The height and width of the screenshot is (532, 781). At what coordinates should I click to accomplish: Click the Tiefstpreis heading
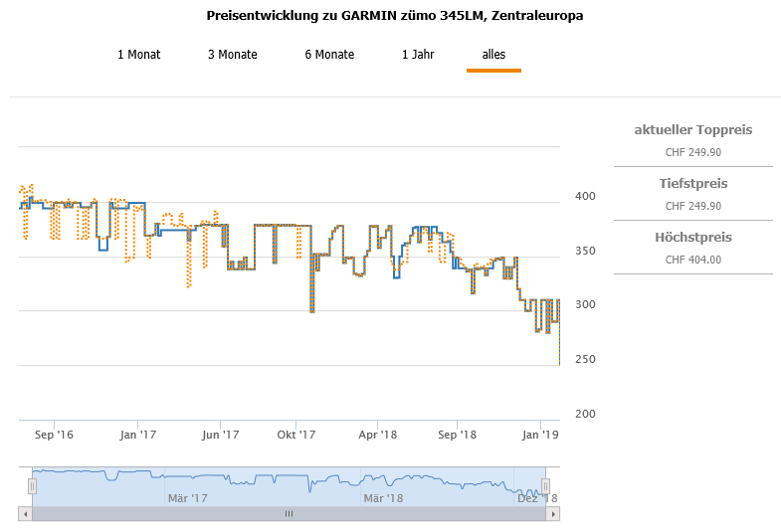pos(693,184)
